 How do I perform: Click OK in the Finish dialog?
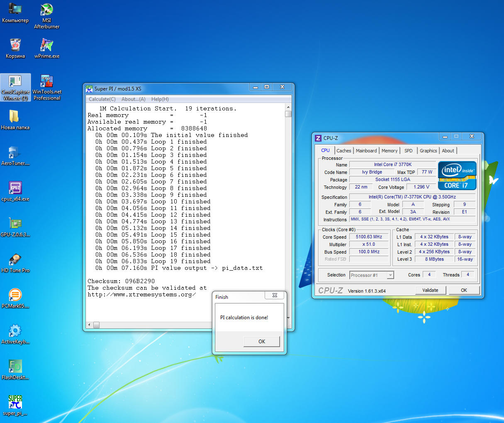coord(262,342)
